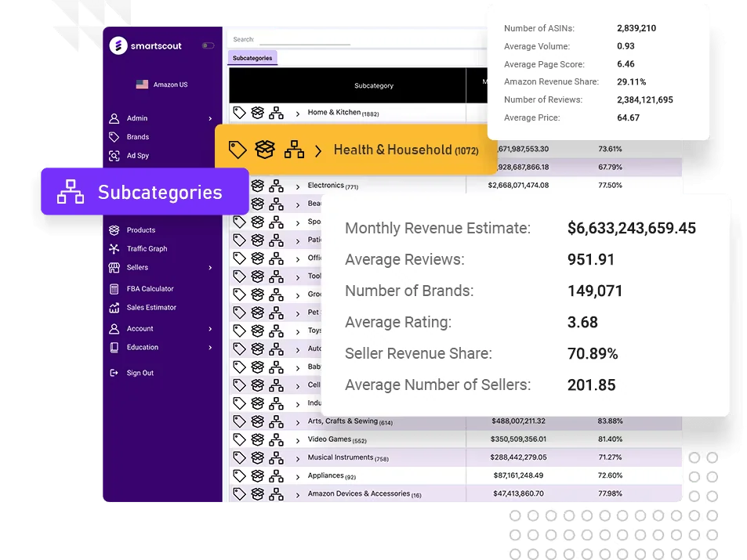Open the Ad Spy tool in sidebar

(140, 156)
